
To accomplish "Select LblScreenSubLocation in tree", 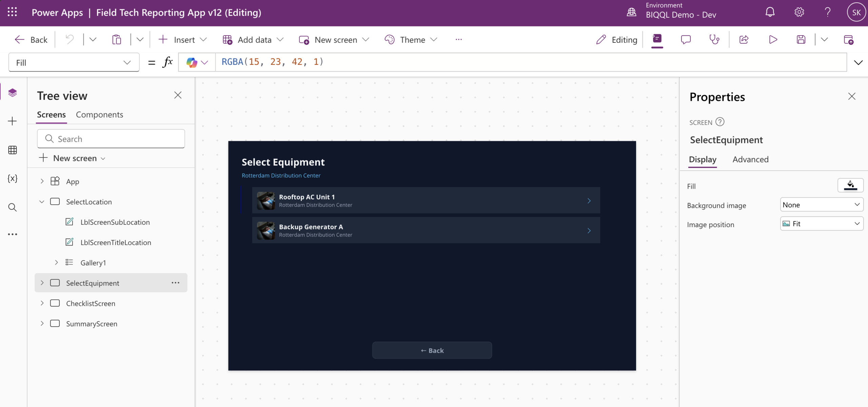I will click(x=115, y=222).
